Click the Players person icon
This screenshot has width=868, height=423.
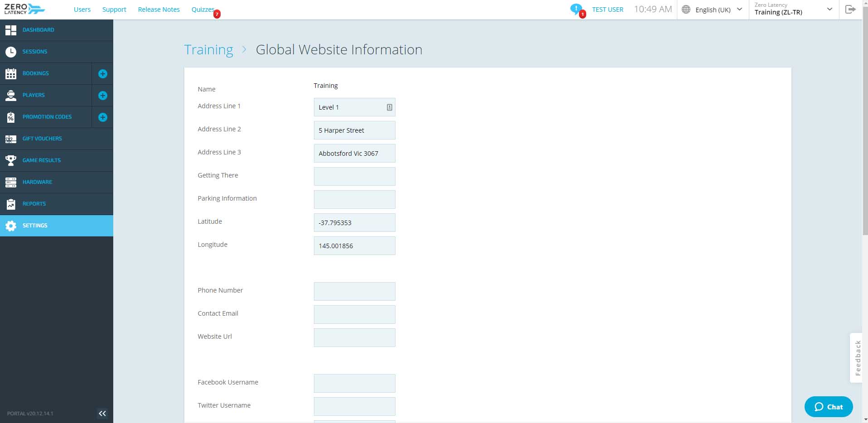coord(11,95)
